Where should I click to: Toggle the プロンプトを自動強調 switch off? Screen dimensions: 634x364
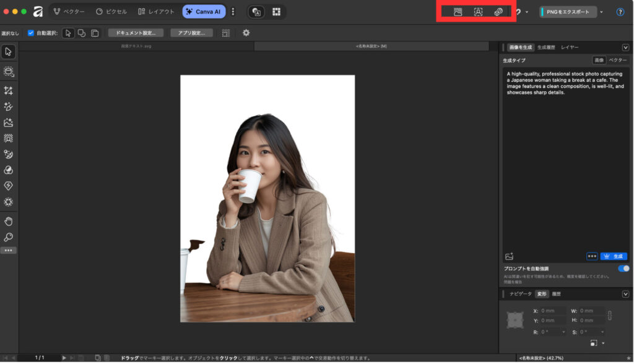(623, 269)
